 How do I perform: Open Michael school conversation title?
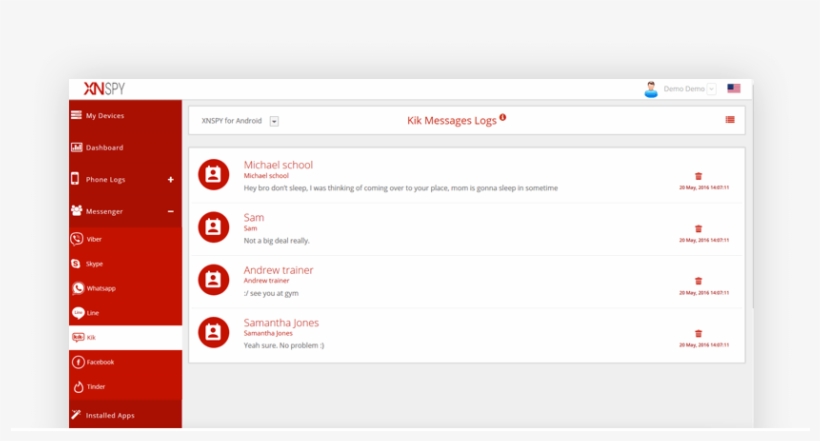tap(278, 165)
